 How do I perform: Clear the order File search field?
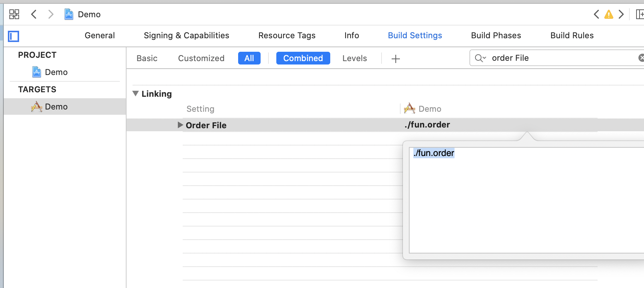pyautogui.click(x=641, y=58)
